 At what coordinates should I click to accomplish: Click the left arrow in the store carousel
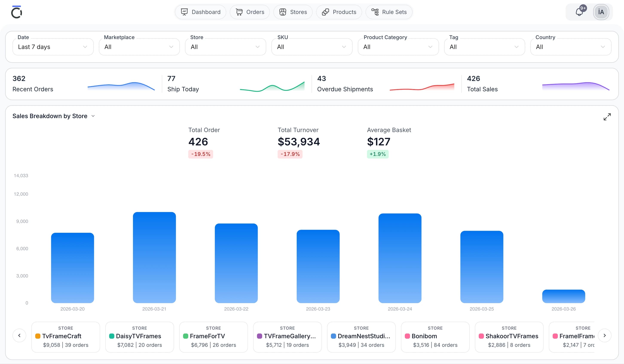tap(20, 335)
